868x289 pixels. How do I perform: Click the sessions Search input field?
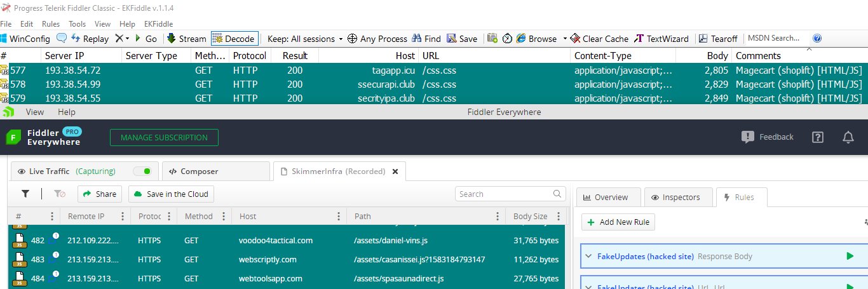point(510,194)
